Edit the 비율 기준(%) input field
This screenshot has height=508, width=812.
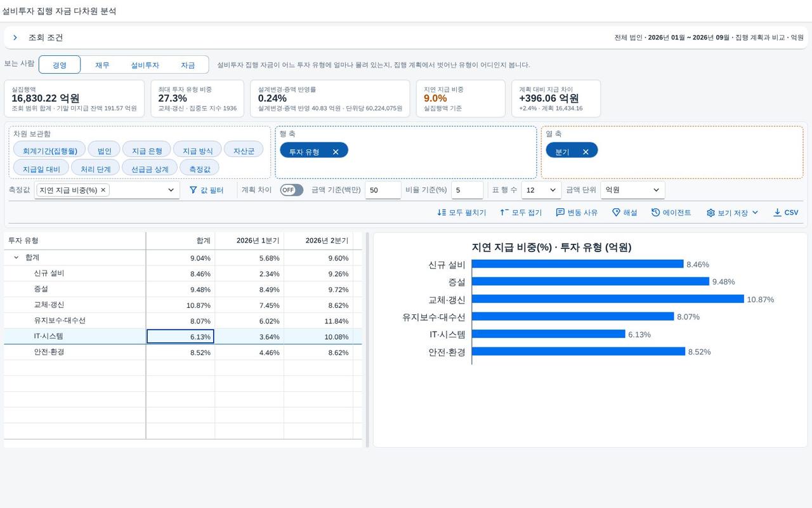tap(468, 190)
